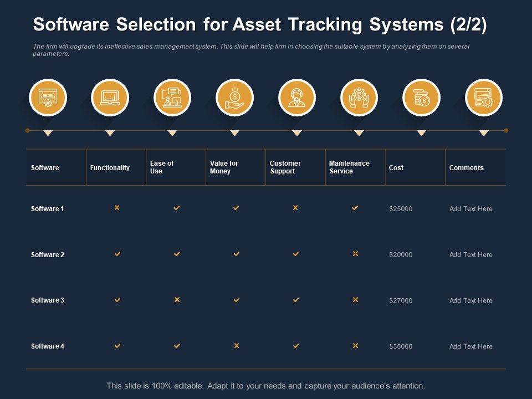Click Software 3 Customer Support check mark

(x=296, y=300)
